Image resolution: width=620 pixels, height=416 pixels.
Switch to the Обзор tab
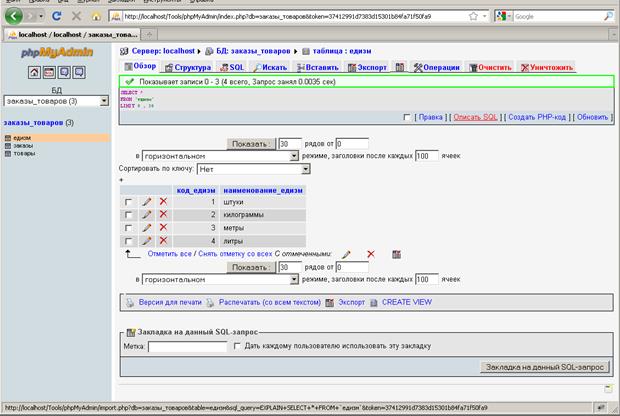140,66
